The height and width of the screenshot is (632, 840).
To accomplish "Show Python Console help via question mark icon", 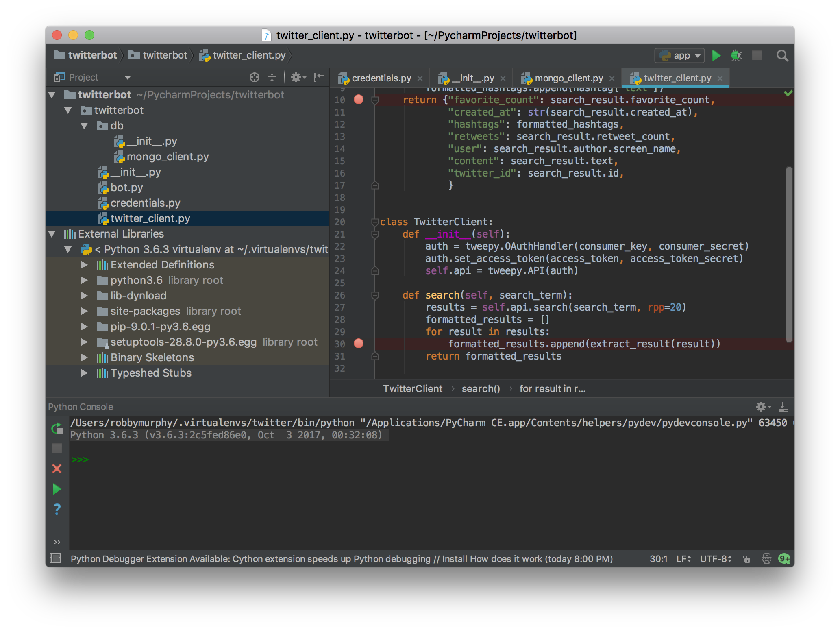I will [57, 509].
